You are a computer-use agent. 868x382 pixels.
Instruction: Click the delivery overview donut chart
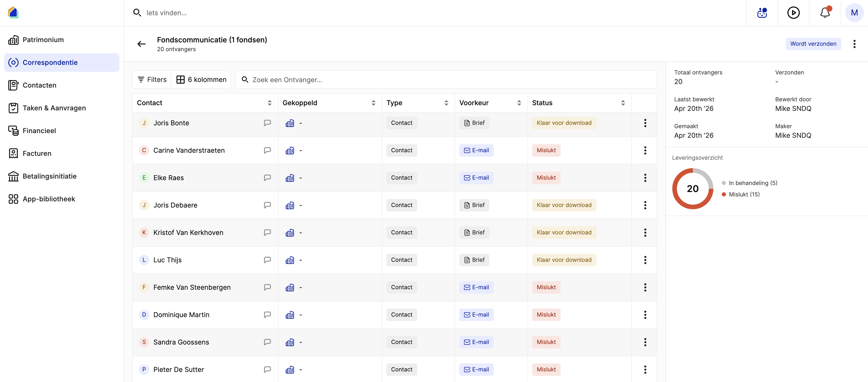(692, 189)
